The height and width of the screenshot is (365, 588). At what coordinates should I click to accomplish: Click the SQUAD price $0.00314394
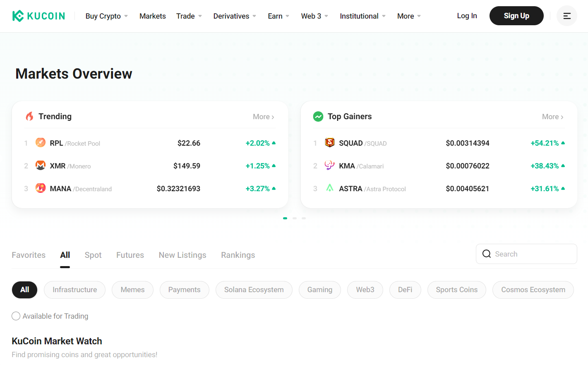coord(468,143)
